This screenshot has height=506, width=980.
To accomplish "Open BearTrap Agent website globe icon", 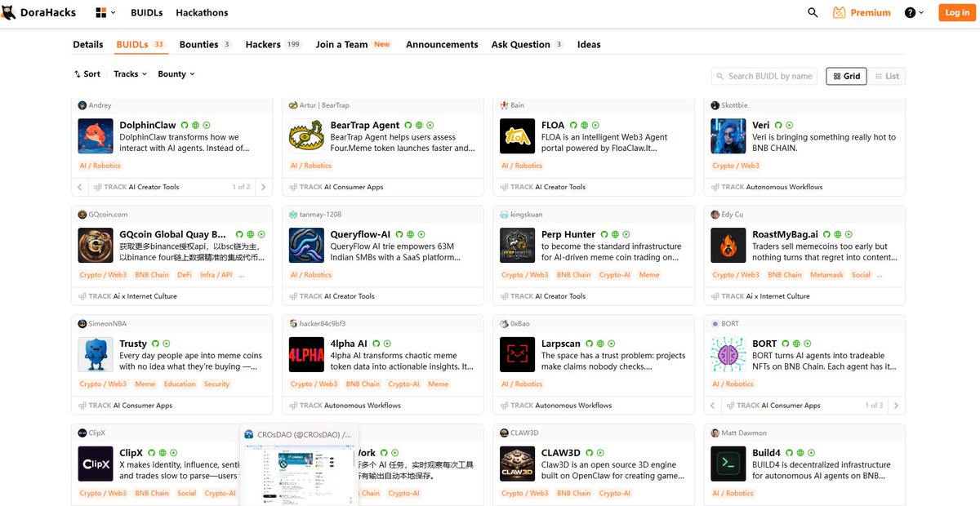I will pyautogui.click(x=419, y=125).
